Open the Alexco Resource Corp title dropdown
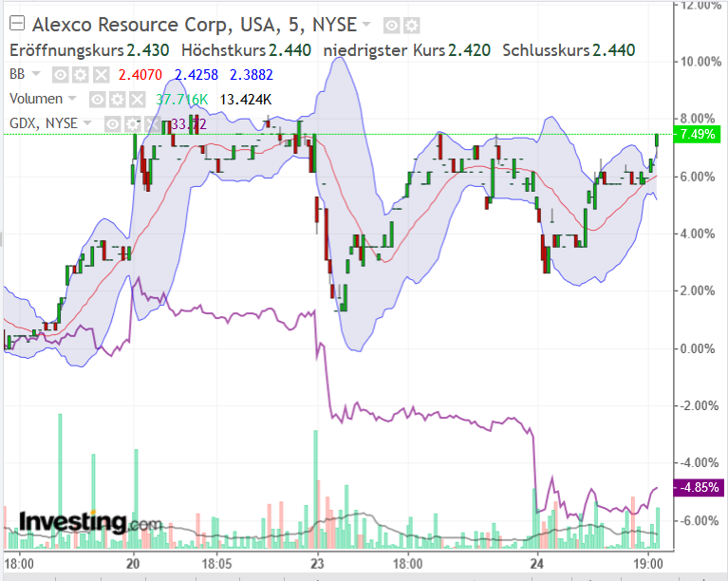728x581 pixels. [x=366, y=24]
